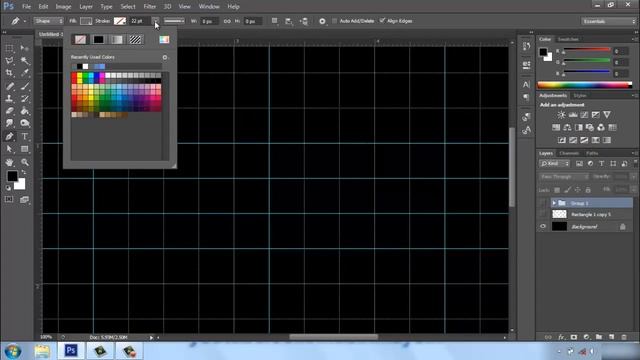Screen dimensions: 640x360
Task: Toggle Align Edges checkbox
Action: [x=382, y=20]
